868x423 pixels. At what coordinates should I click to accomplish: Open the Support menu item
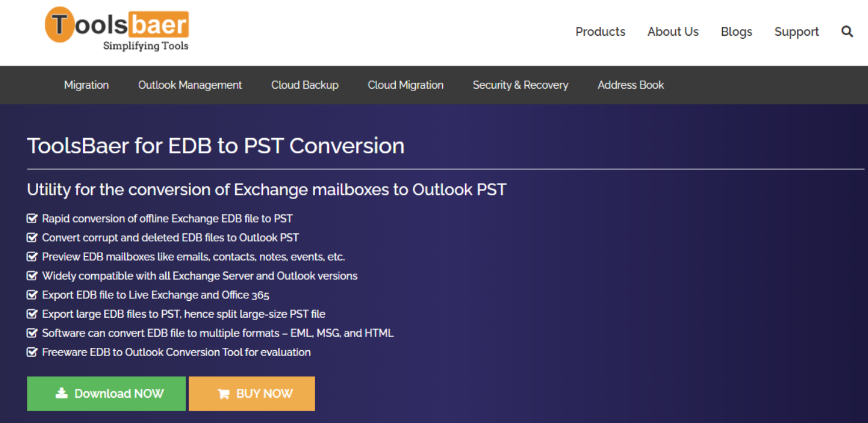click(x=796, y=32)
